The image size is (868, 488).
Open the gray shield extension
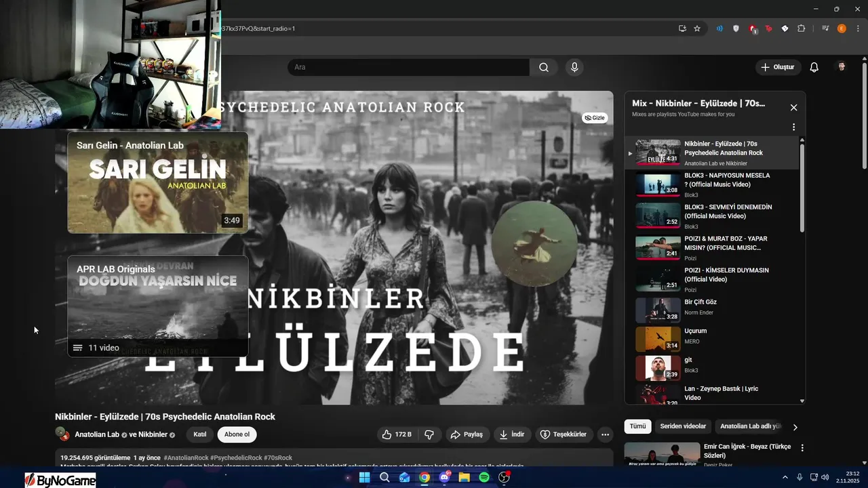(x=736, y=28)
